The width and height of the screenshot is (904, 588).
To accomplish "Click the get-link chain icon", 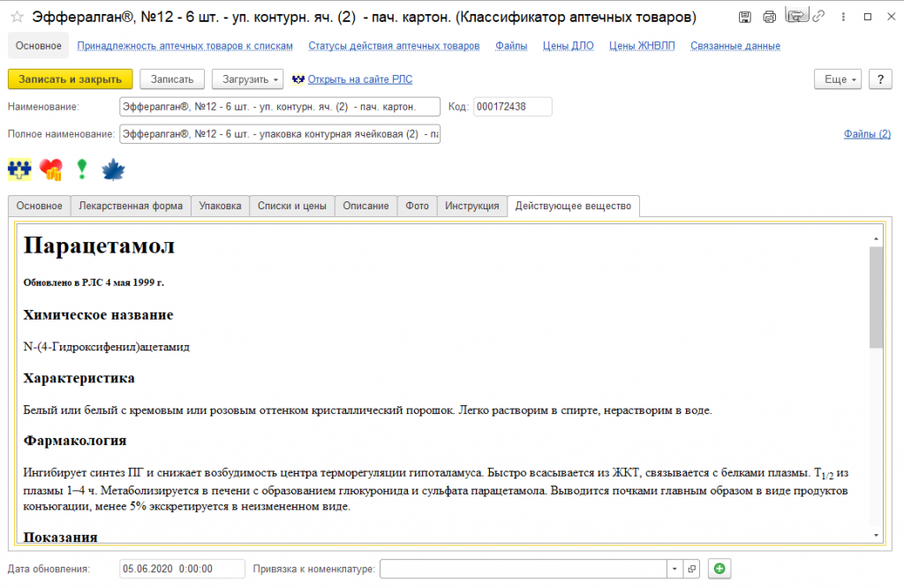I will [x=818, y=16].
